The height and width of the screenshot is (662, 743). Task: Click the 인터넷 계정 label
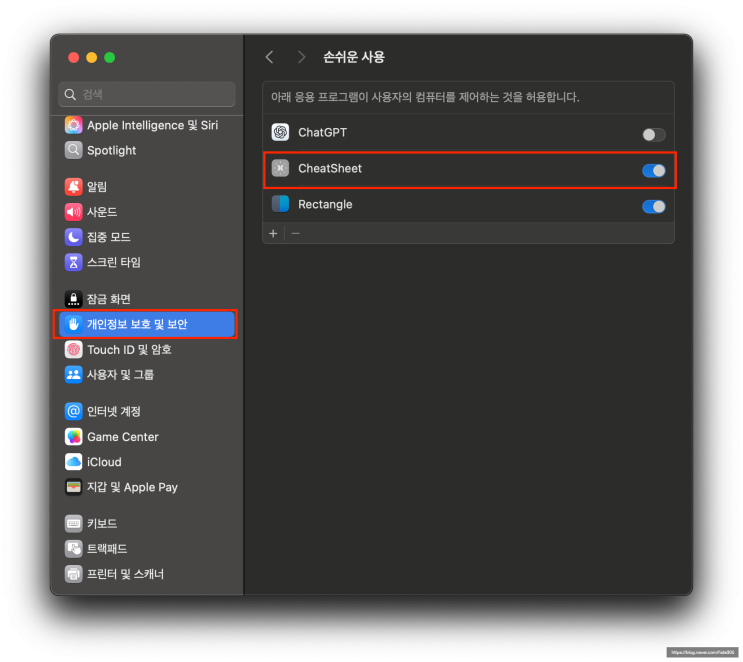[114, 411]
